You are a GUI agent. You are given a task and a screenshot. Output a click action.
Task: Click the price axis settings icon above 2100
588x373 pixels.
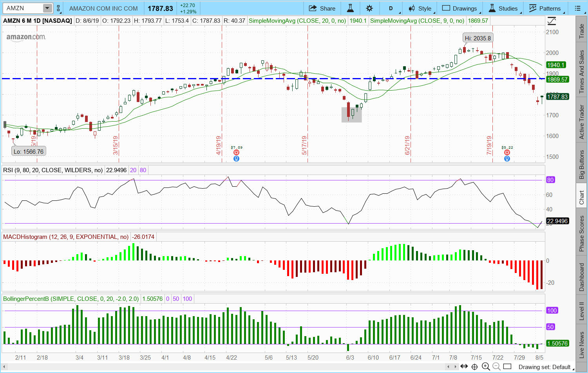[552, 21]
